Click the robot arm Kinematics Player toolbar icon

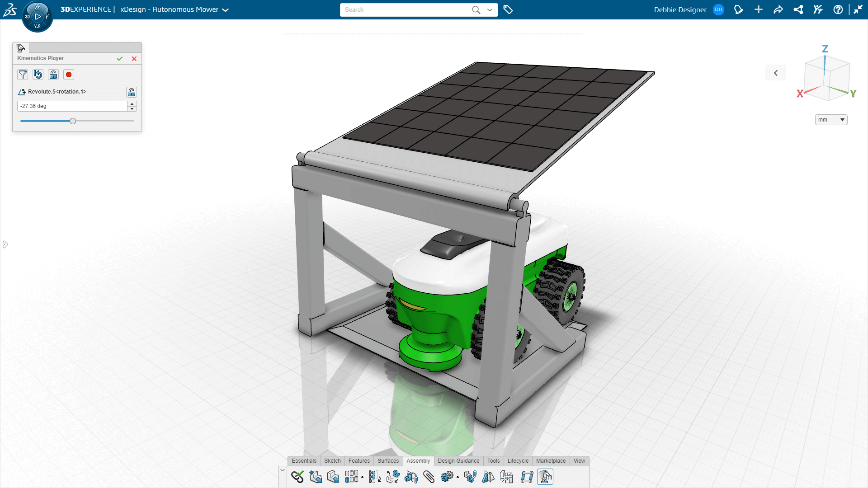(545, 477)
